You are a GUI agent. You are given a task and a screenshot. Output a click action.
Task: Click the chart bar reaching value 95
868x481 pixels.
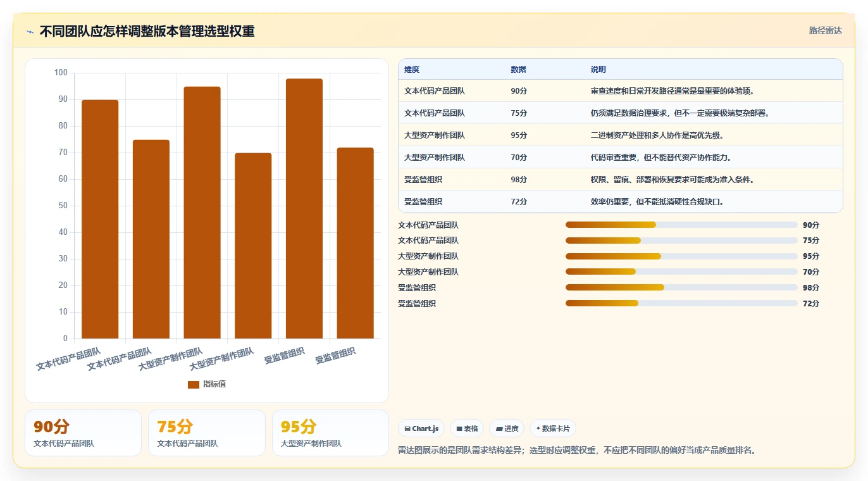202,213
